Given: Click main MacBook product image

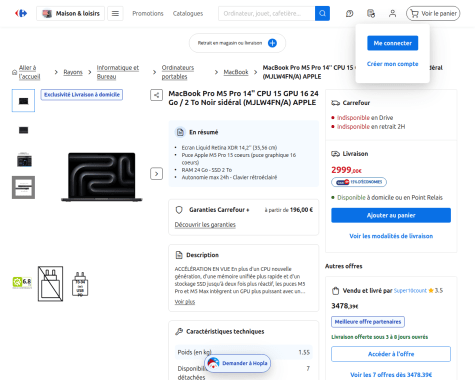Looking at the screenshot, I should [x=102, y=177].
